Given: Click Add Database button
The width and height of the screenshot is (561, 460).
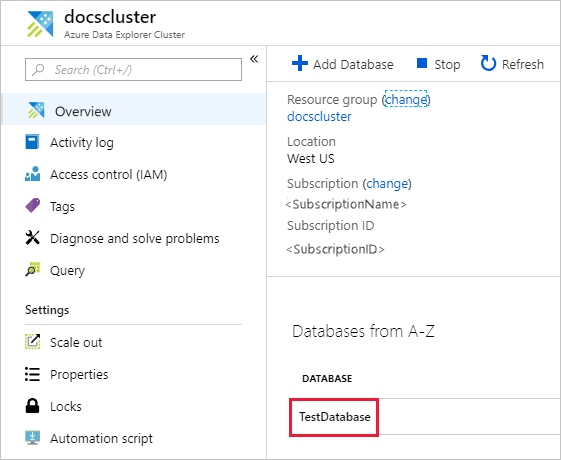Looking at the screenshot, I should (x=343, y=64).
